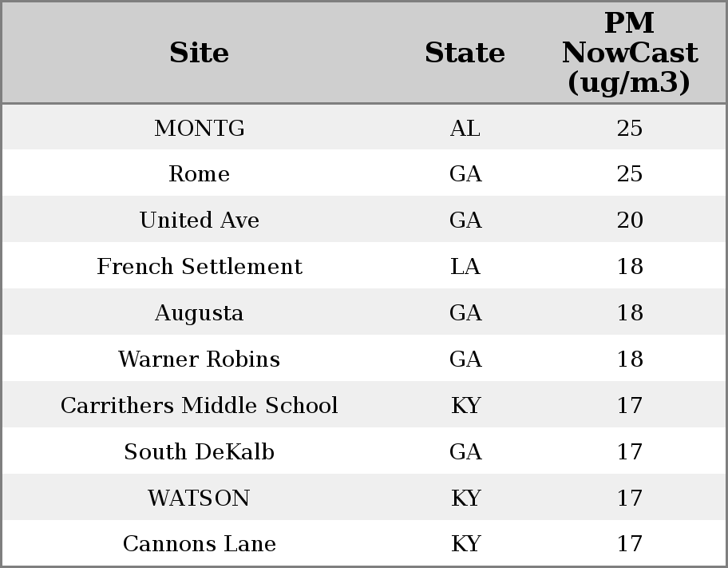Click the KY state cell for WATSON

(465, 498)
